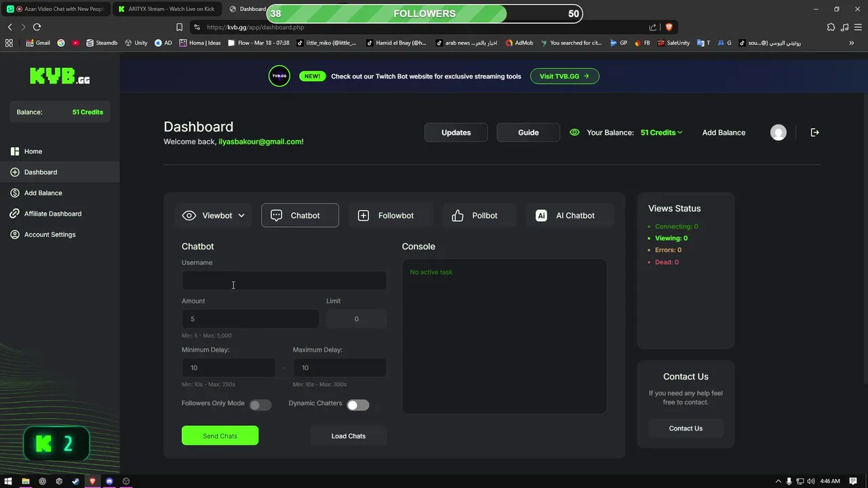Click the Add Balance link in header
The image size is (868, 488).
724,133
